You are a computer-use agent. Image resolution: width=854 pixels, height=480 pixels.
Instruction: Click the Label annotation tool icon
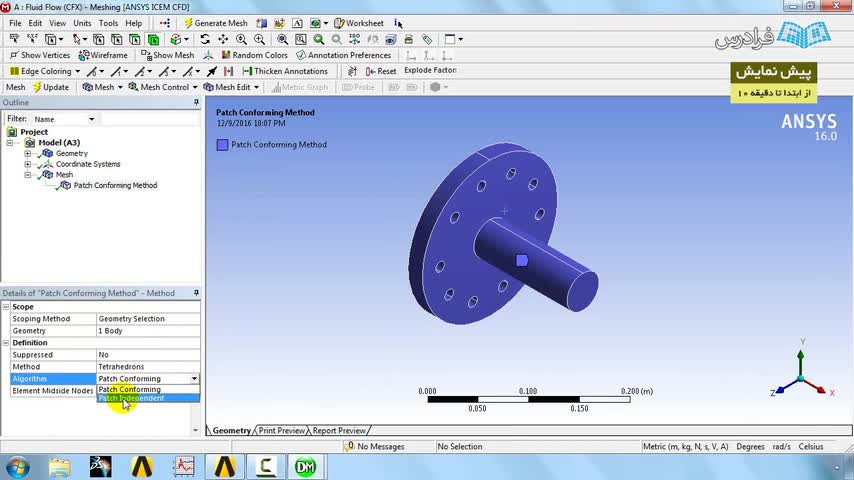(14, 39)
